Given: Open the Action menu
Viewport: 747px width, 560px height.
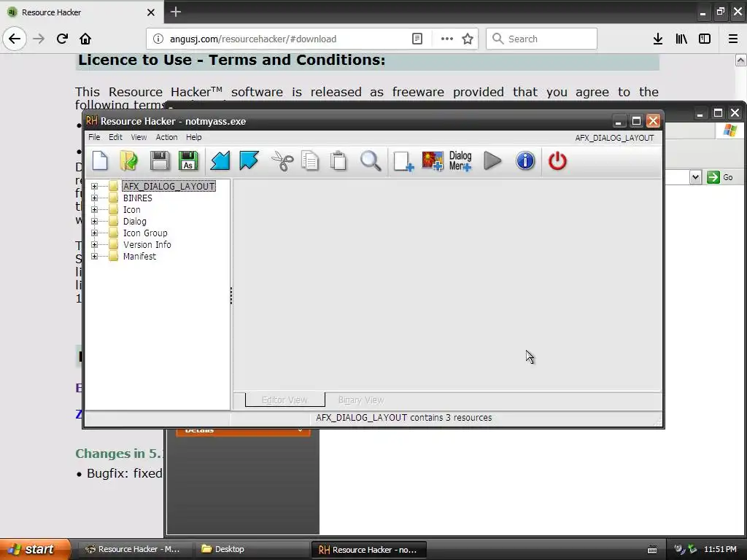Looking at the screenshot, I should [166, 137].
